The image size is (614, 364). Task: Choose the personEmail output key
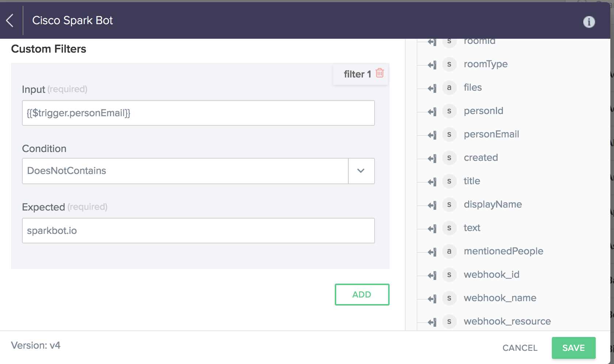[x=491, y=134]
